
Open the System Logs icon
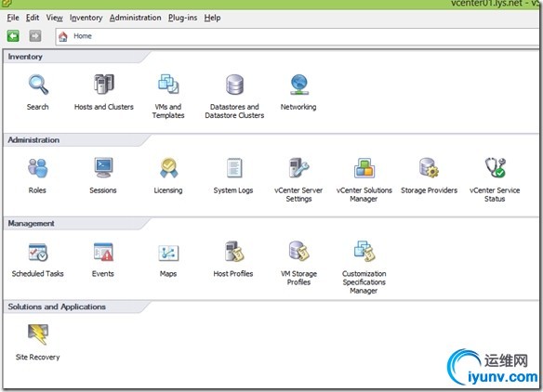pos(234,168)
